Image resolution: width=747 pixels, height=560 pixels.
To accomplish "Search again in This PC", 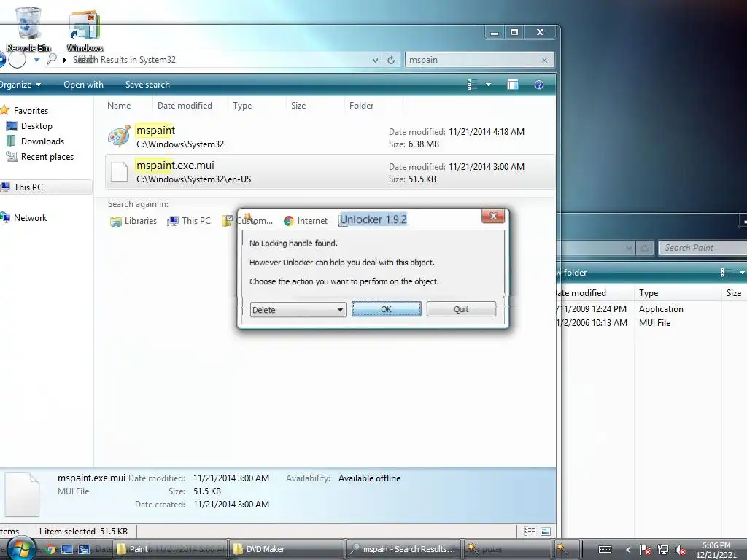I will 189,221.
